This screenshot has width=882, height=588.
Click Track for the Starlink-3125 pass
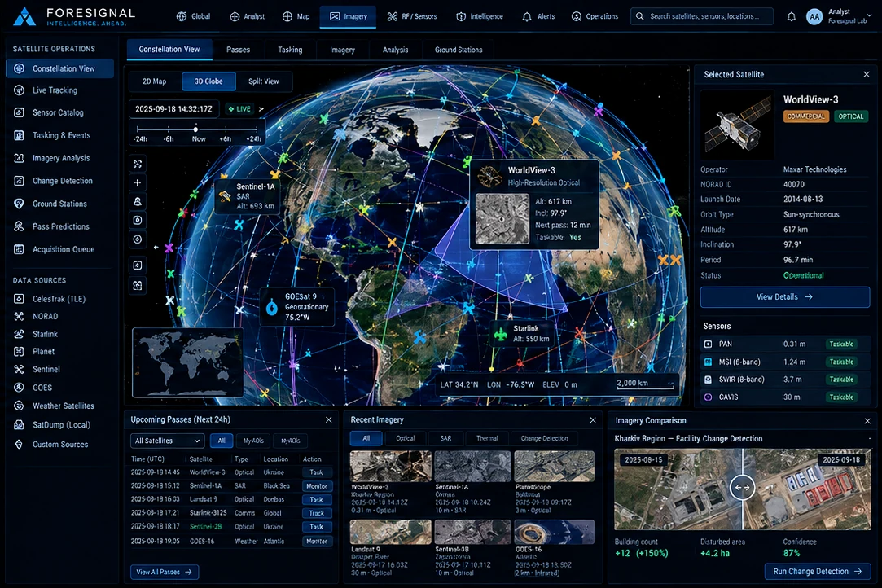coord(317,513)
